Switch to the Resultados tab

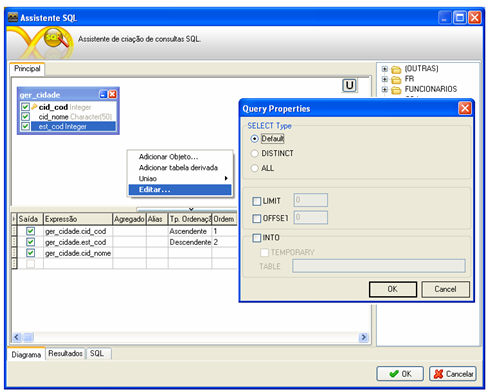[65, 353]
